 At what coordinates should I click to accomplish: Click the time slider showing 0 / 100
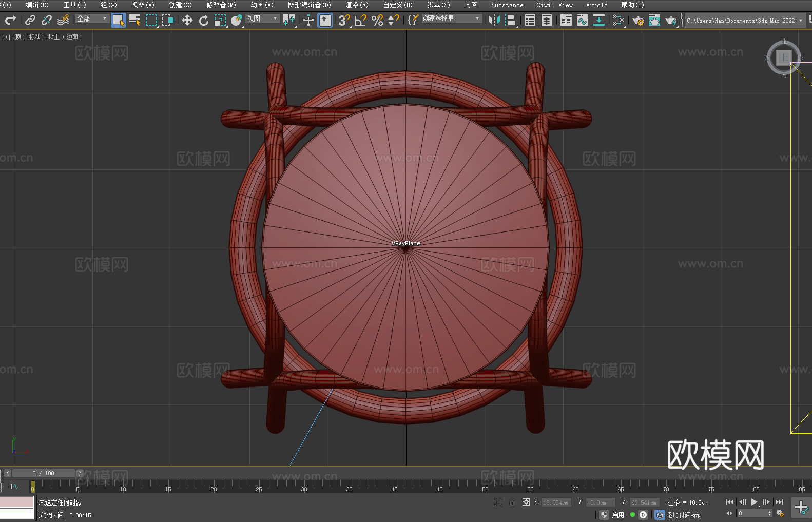[44, 473]
